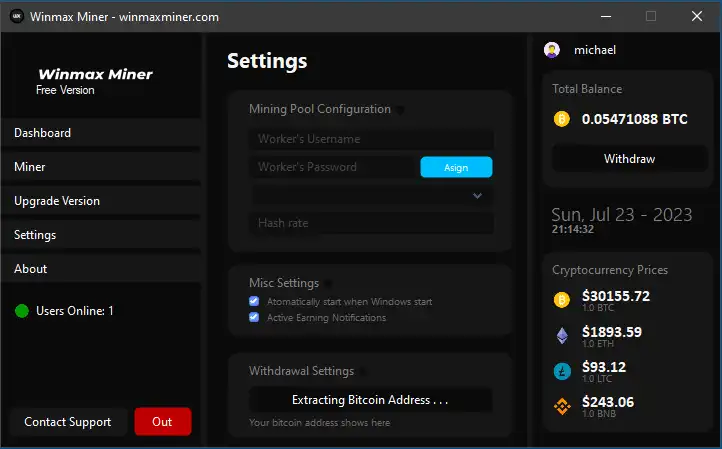Viewport: 722px width, 449px height.
Task: Open the Miner menu item
Action: (x=101, y=167)
